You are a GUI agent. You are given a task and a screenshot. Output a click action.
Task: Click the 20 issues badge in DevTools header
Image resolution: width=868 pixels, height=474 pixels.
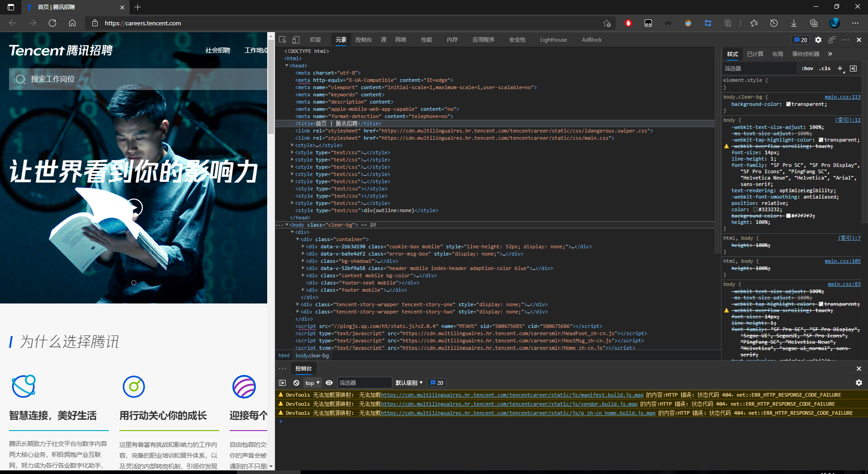[x=801, y=40]
